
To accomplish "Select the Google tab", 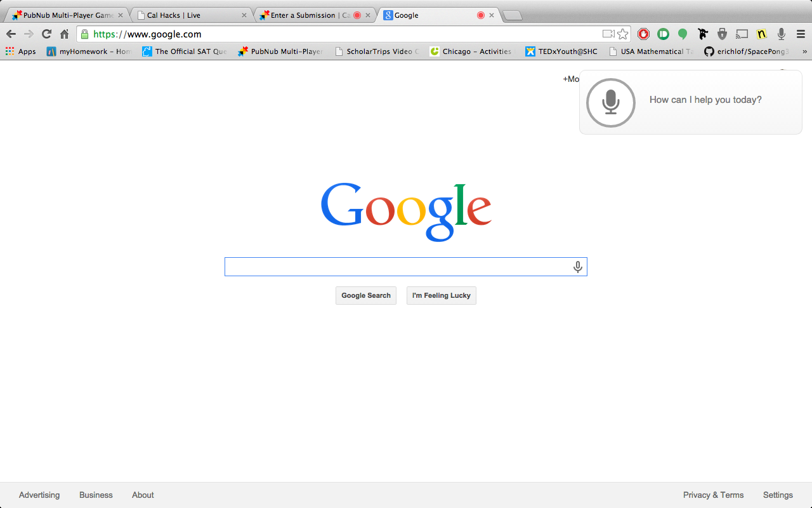I will pos(438,15).
